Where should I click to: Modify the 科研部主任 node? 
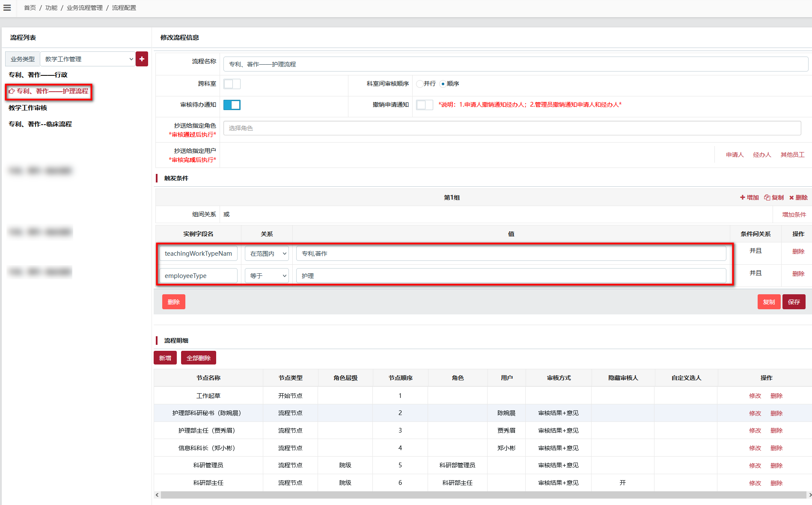(x=755, y=483)
